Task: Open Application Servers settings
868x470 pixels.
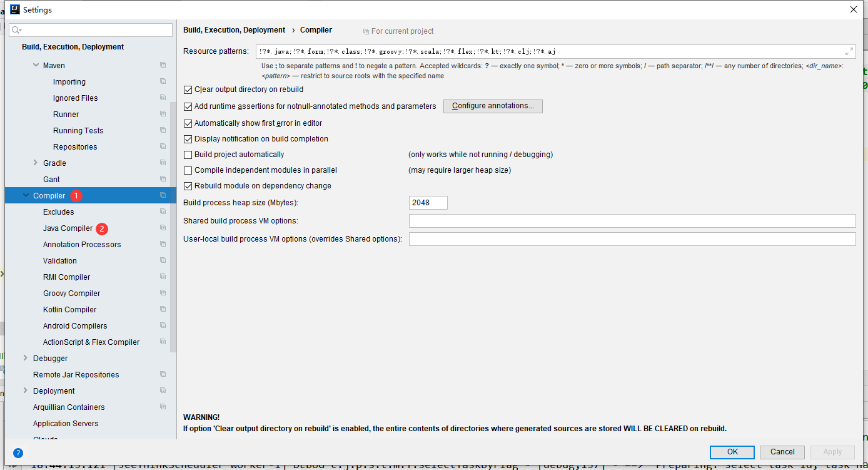Action: pyautogui.click(x=66, y=424)
